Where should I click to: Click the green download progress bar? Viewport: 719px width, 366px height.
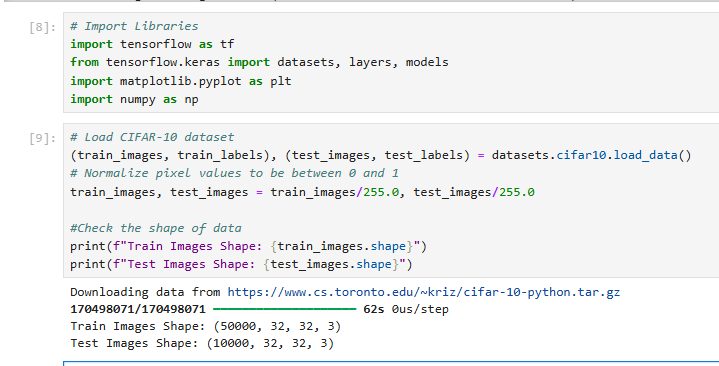[x=285, y=309]
